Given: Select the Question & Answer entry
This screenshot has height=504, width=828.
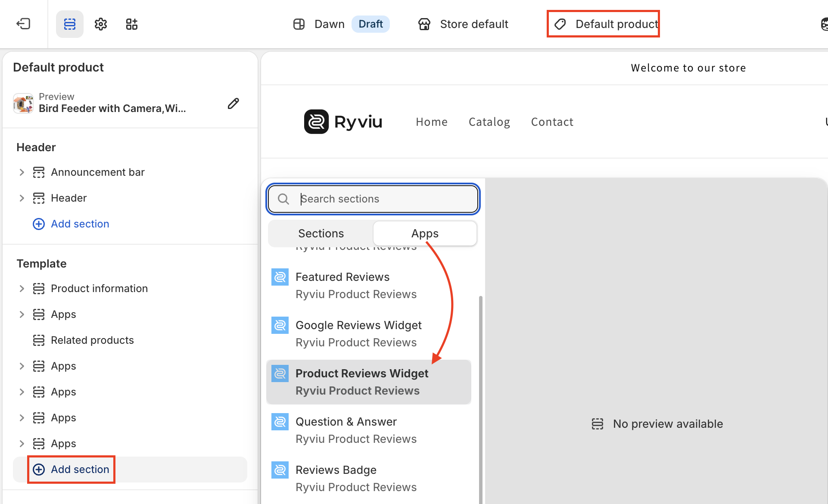Looking at the screenshot, I should tap(369, 430).
